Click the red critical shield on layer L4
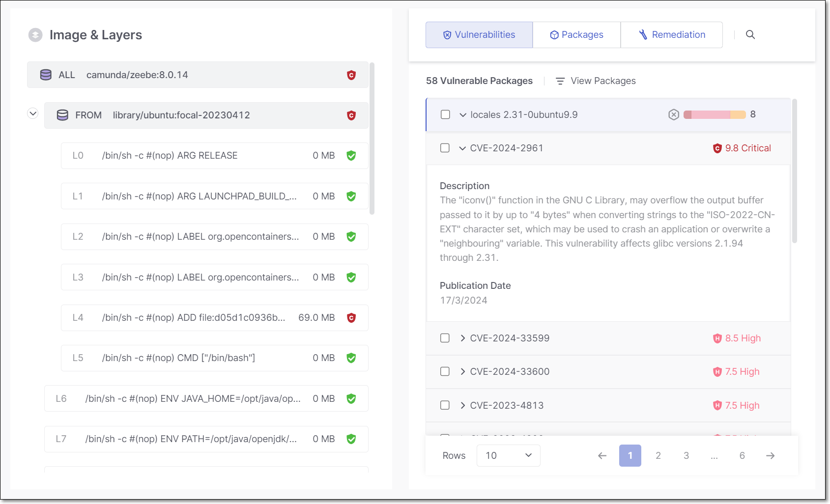The image size is (830, 504). click(x=351, y=318)
